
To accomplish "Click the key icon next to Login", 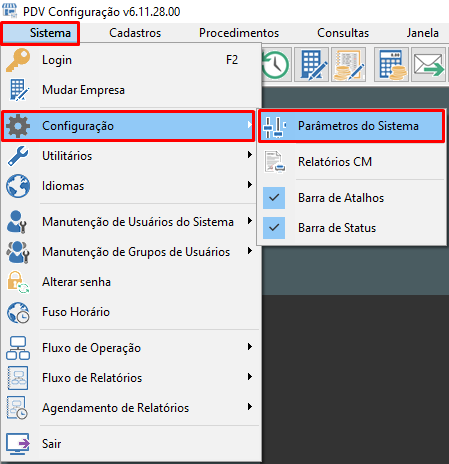I will (18, 60).
